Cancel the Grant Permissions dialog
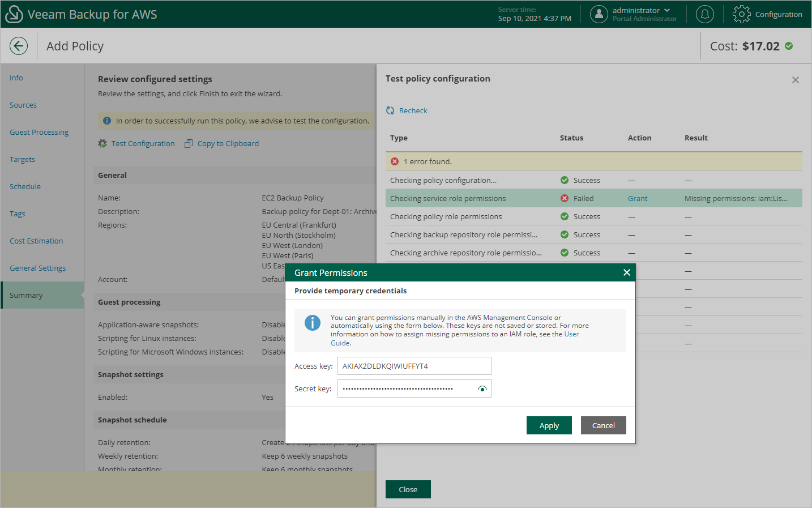This screenshot has width=812, height=508. 603,425
